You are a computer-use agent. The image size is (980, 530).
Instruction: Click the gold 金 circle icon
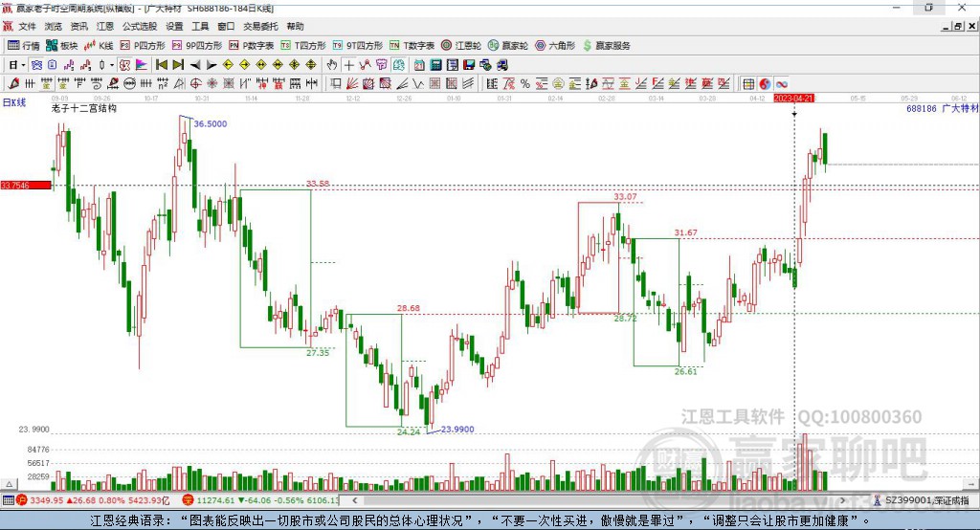pyautogui.click(x=558, y=84)
